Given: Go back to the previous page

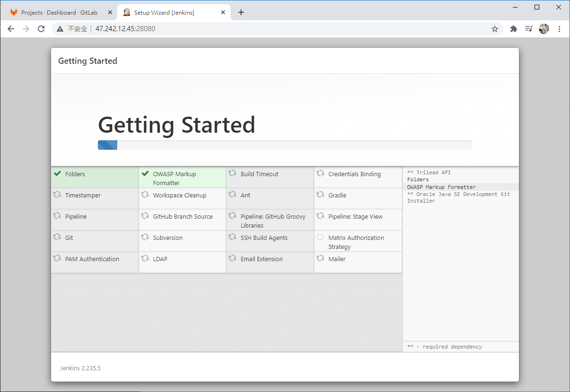Looking at the screenshot, I should (11, 29).
